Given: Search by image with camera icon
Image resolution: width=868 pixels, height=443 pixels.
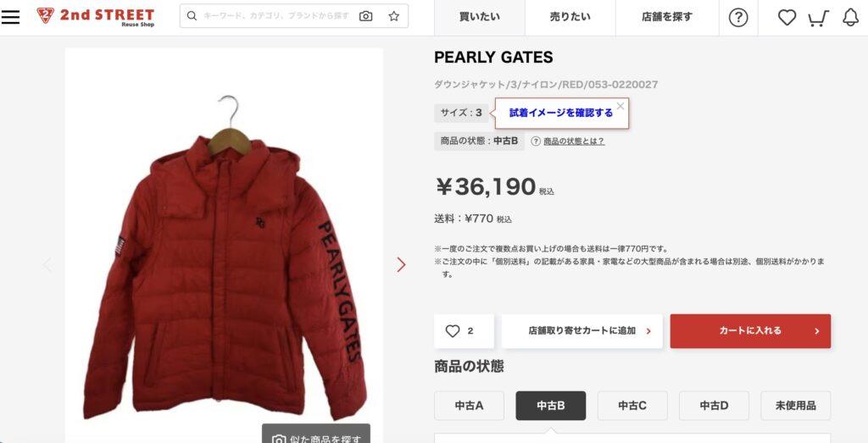Looking at the screenshot, I should [x=366, y=16].
